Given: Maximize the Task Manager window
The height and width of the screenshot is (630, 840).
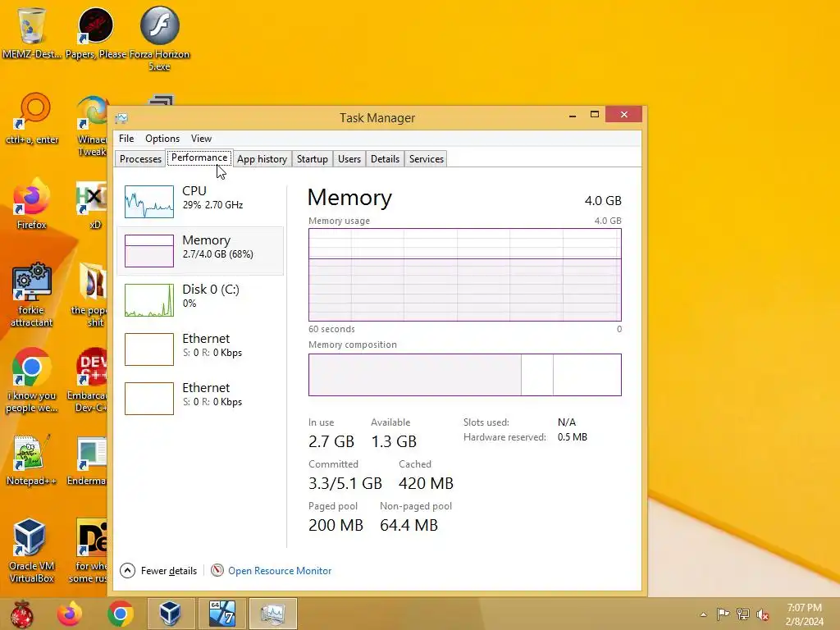Looking at the screenshot, I should click(595, 115).
